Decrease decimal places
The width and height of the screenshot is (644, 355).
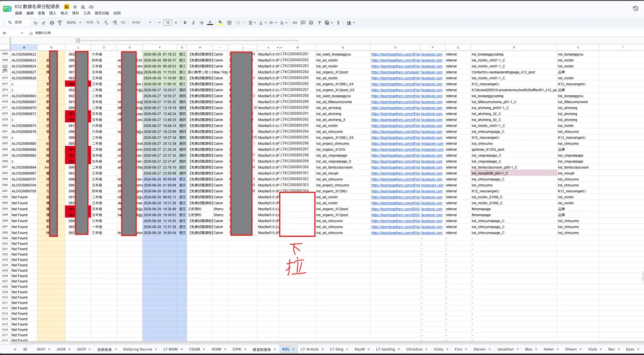click(106, 23)
